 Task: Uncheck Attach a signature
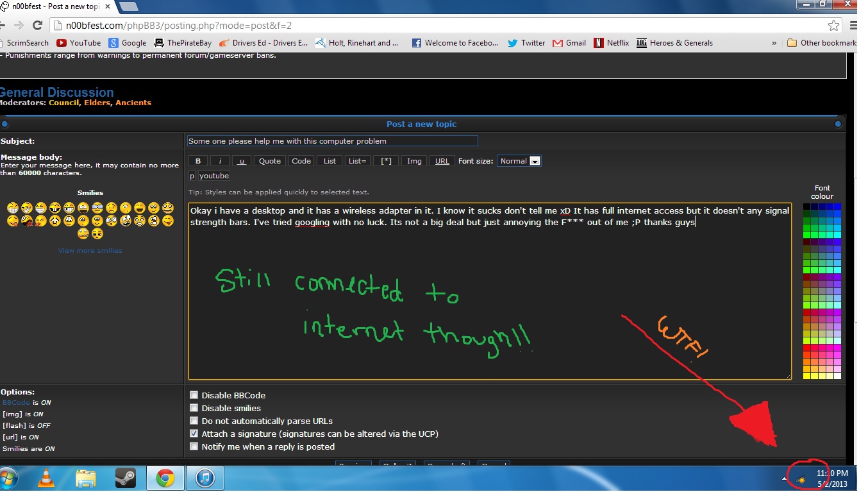(x=194, y=434)
